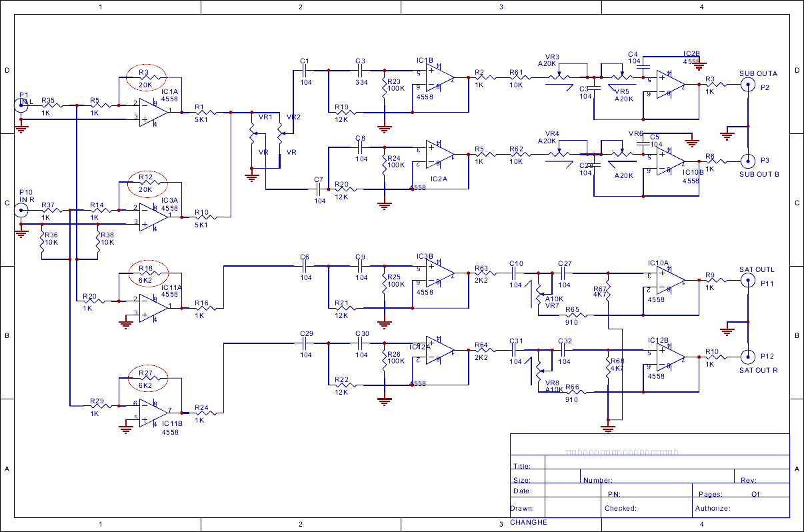Click the R37 label text
Image resolution: width=804 pixels, height=532 pixels.
tap(48, 205)
